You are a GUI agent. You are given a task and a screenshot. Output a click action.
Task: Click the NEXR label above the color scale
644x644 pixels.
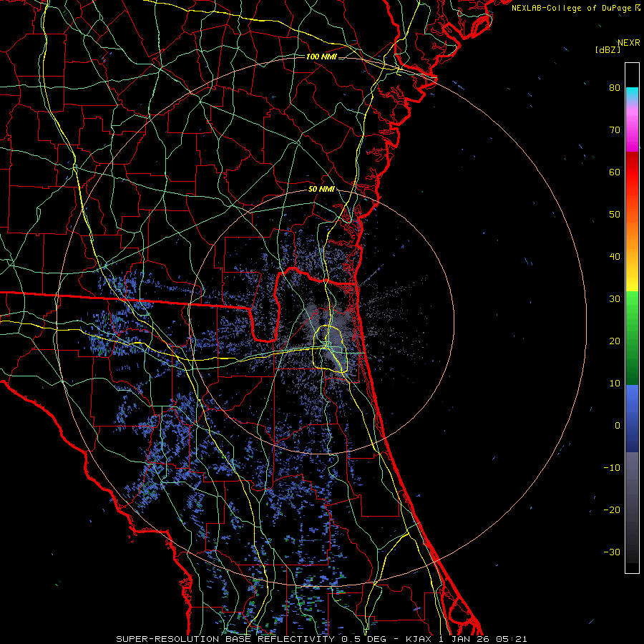(x=629, y=43)
